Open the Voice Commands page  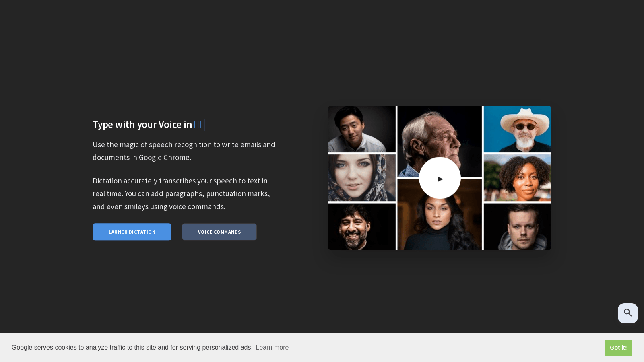pyautogui.click(x=219, y=232)
